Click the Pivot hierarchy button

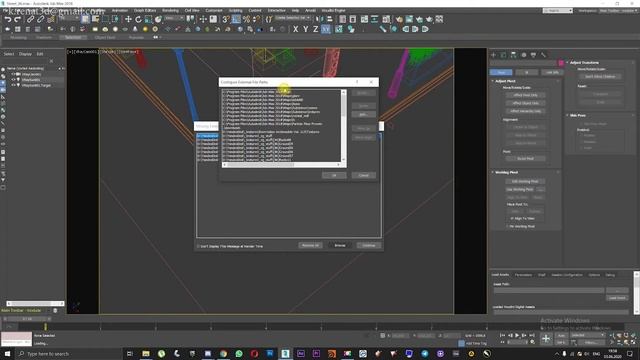point(501,72)
